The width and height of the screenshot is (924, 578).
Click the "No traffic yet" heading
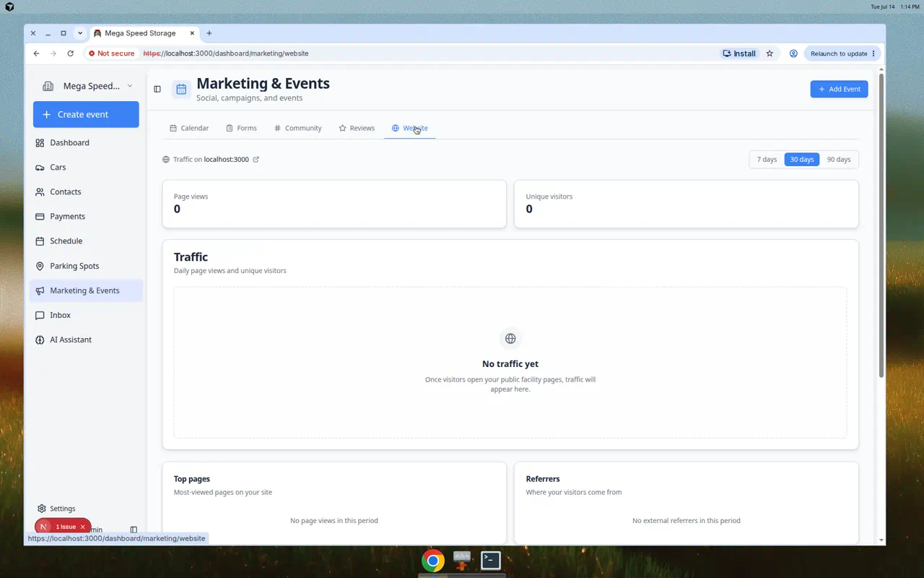pos(510,364)
